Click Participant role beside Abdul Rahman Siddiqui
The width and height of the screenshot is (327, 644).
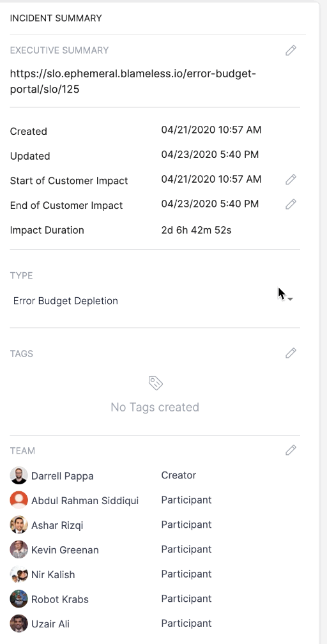tap(186, 500)
